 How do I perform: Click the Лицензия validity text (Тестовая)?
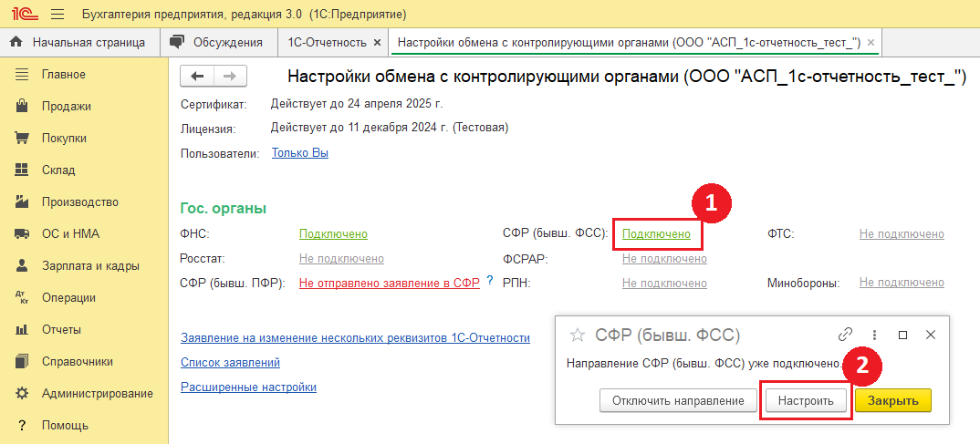[390, 128]
